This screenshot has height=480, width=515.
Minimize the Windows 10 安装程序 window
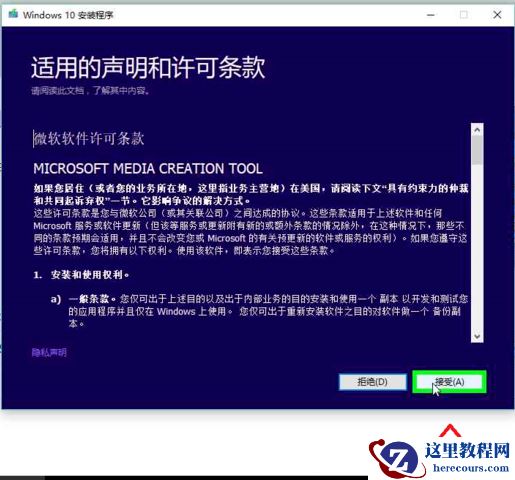point(431,15)
